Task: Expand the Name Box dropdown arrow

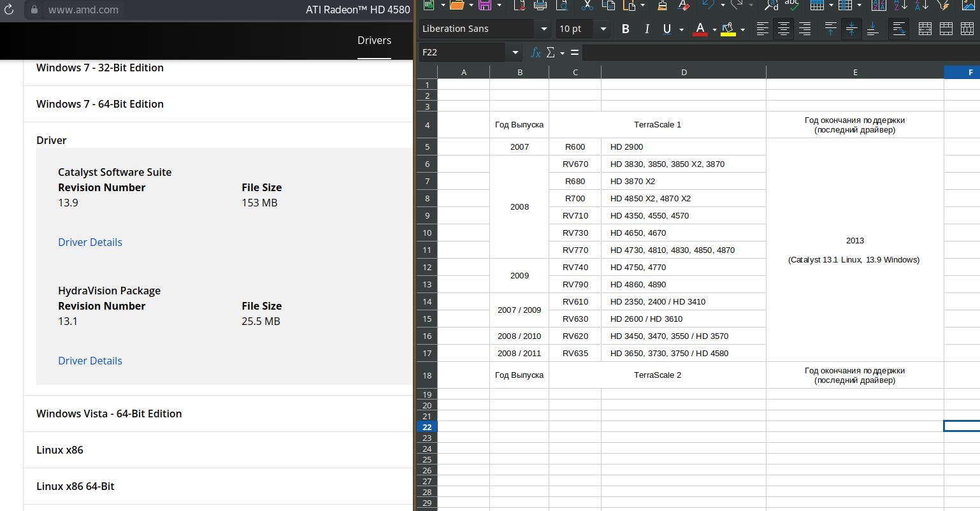Action: [x=515, y=52]
